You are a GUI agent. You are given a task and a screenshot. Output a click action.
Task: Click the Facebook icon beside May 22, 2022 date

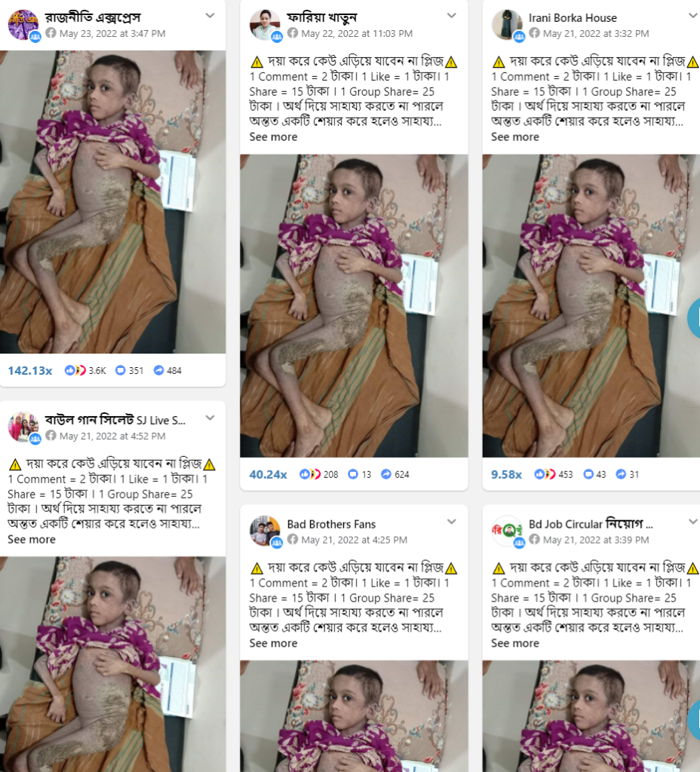(293, 33)
